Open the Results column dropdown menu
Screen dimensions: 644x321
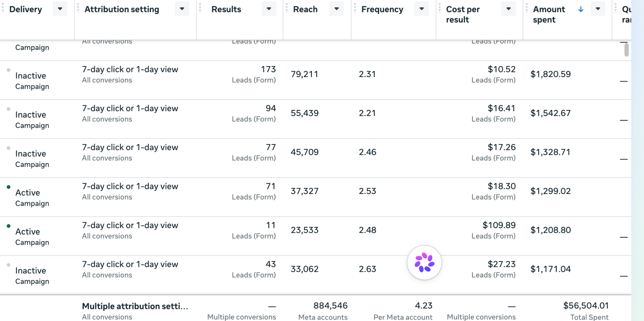[269, 9]
